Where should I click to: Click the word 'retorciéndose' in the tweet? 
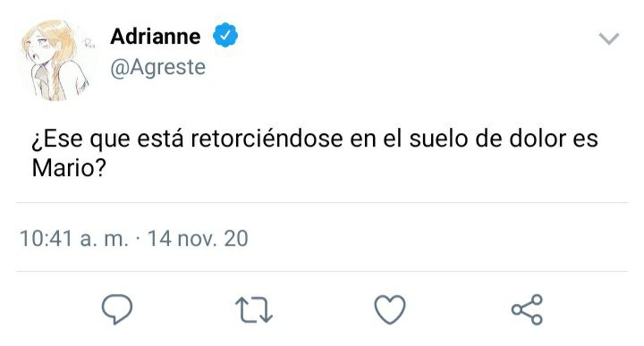[x=267, y=139]
